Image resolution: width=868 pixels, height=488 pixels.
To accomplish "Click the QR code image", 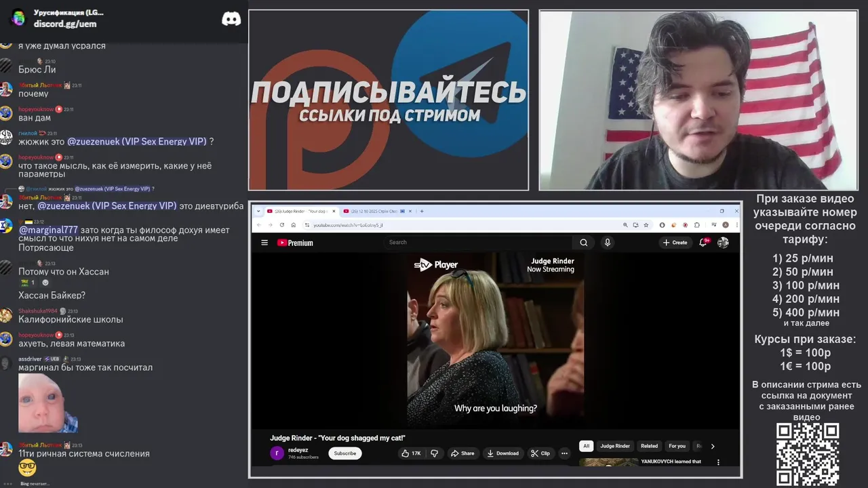I will click(x=808, y=455).
